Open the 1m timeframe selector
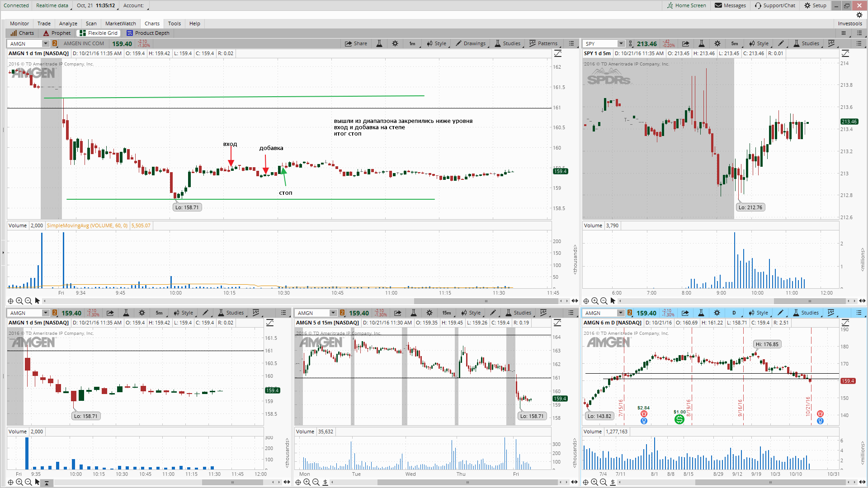 412,44
